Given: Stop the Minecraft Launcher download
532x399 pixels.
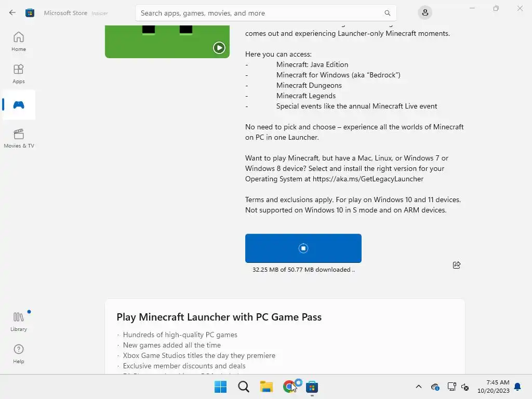Looking at the screenshot, I should pyautogui.click(x=303, y=248).
